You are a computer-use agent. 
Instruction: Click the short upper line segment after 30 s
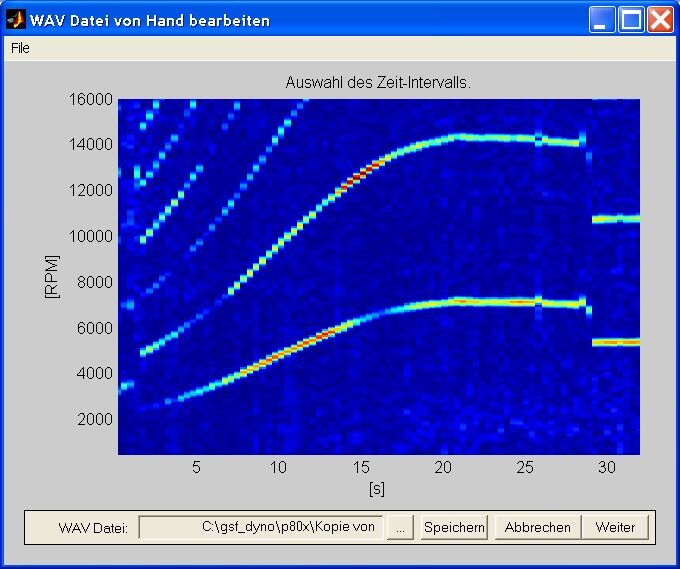coord(616,218)
